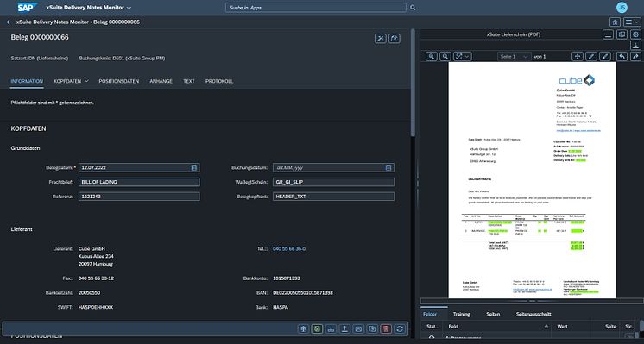Click the Referenz input field
Screen dimensions: 644x344
(x=139, y=197)
